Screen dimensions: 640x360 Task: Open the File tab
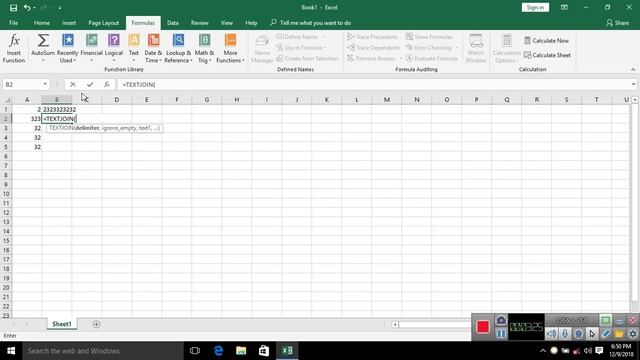(13, 23)
